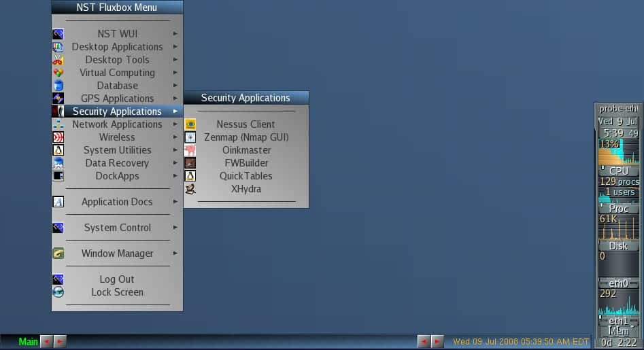The image size is (644, 350).
Task: Expand the GPS Applications submenu arrow
Action: [x=175, y=99]
